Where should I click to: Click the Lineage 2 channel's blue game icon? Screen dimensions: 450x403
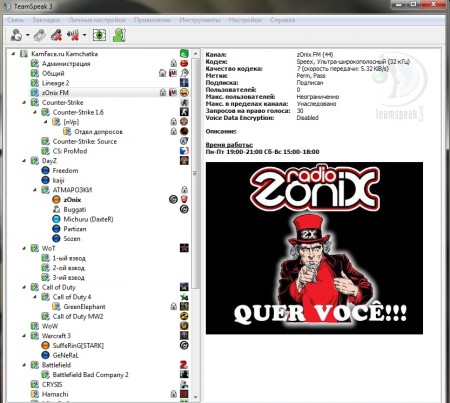click(184, 83)
